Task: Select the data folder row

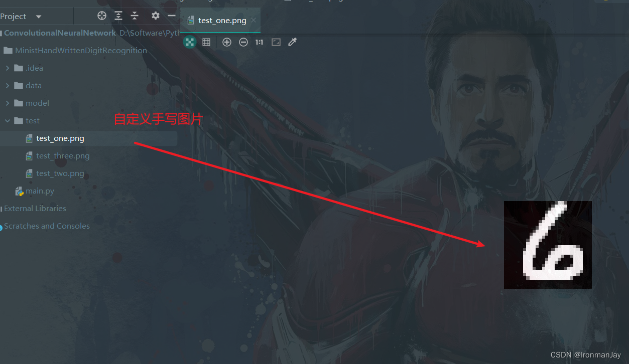Action: coord(88,86)
